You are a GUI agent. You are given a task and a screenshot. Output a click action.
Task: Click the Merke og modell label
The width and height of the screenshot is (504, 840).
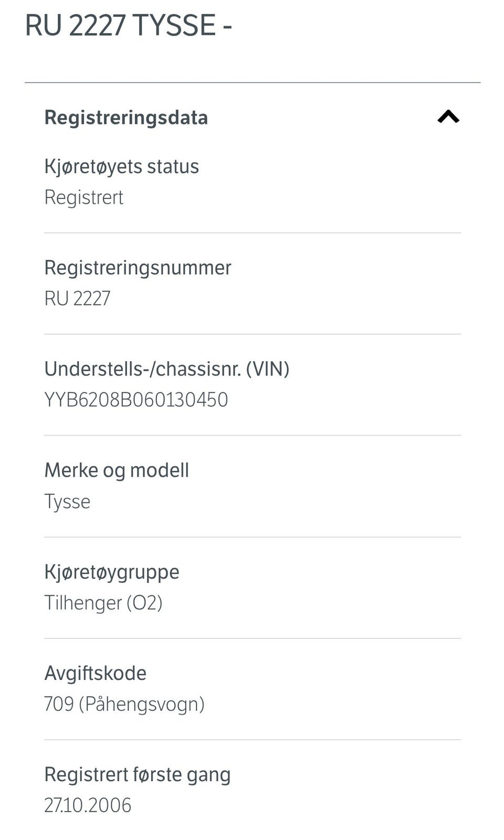click(x=117, y=470)
